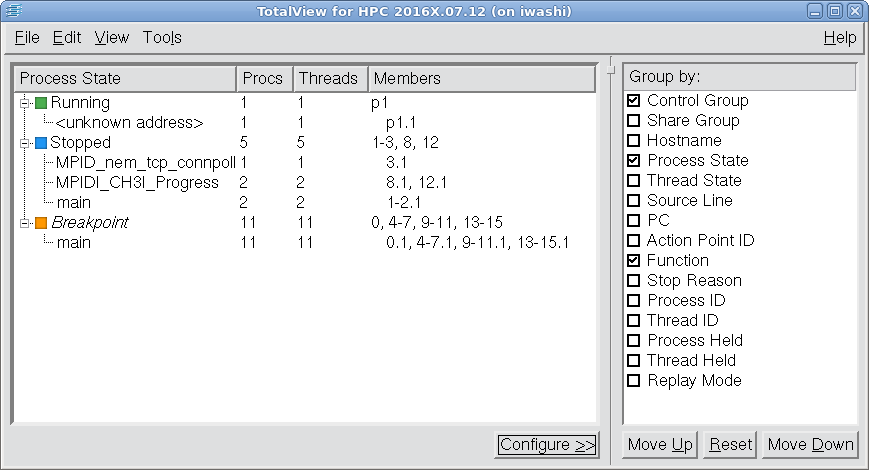Check the Thread State checkbox

tap(633, 181)
